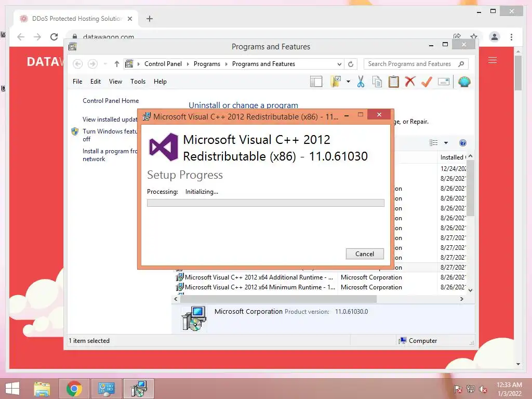Open the view options dropdown arrow
Image resolution: width=532 pixels, height=399 pixels.
click(x=446, y=143)
